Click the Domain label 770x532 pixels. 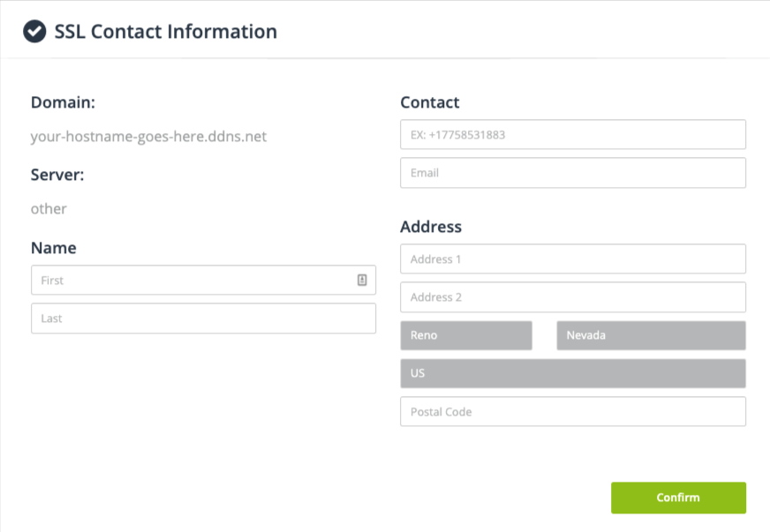click(63, 102)
